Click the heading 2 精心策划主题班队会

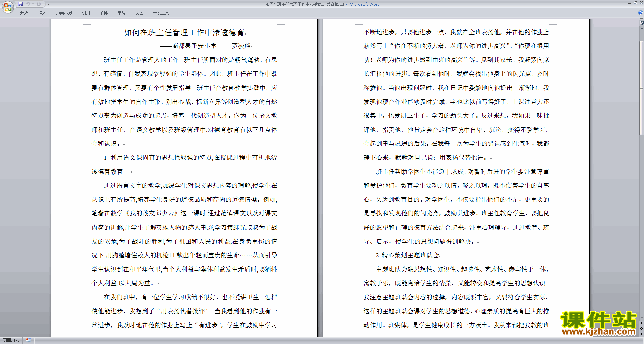[x=407, y=255]
